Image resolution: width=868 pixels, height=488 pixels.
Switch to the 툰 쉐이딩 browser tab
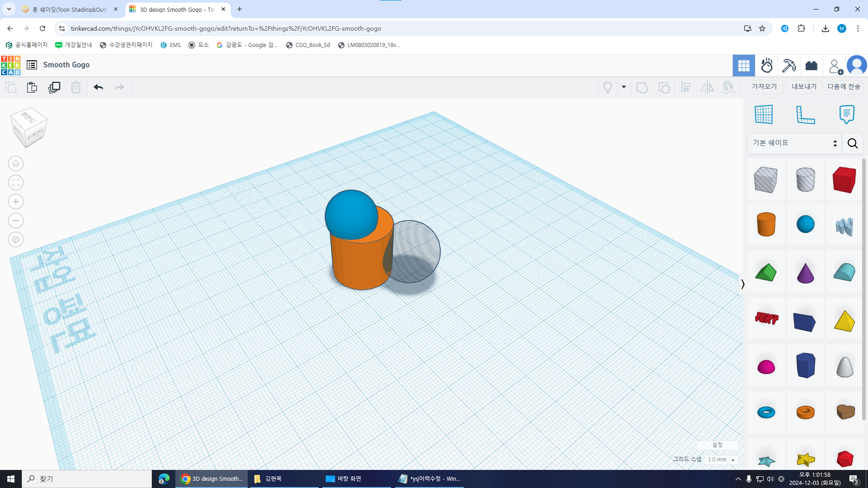[x=69, y=9]
